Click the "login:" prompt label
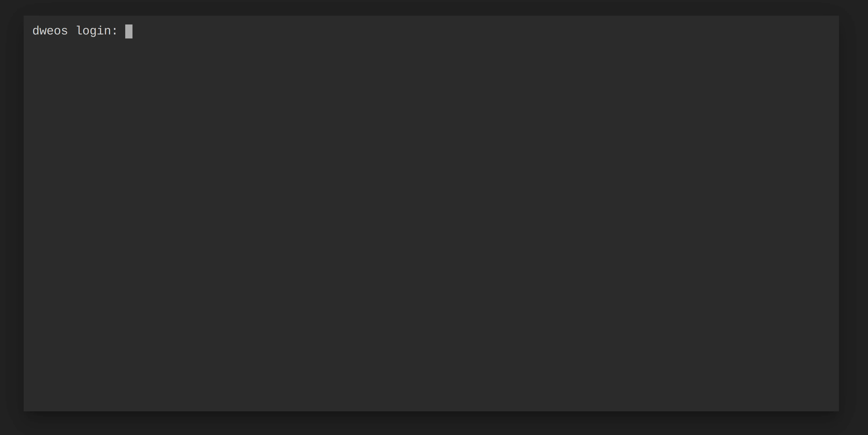This screenshot has height=435, width=868. coord(97,31)
